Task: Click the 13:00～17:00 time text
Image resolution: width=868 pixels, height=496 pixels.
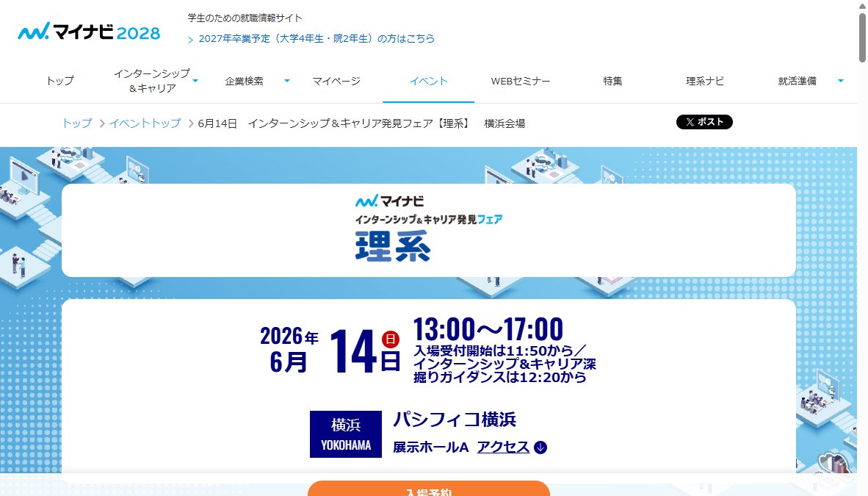Action: coord(488,328)
